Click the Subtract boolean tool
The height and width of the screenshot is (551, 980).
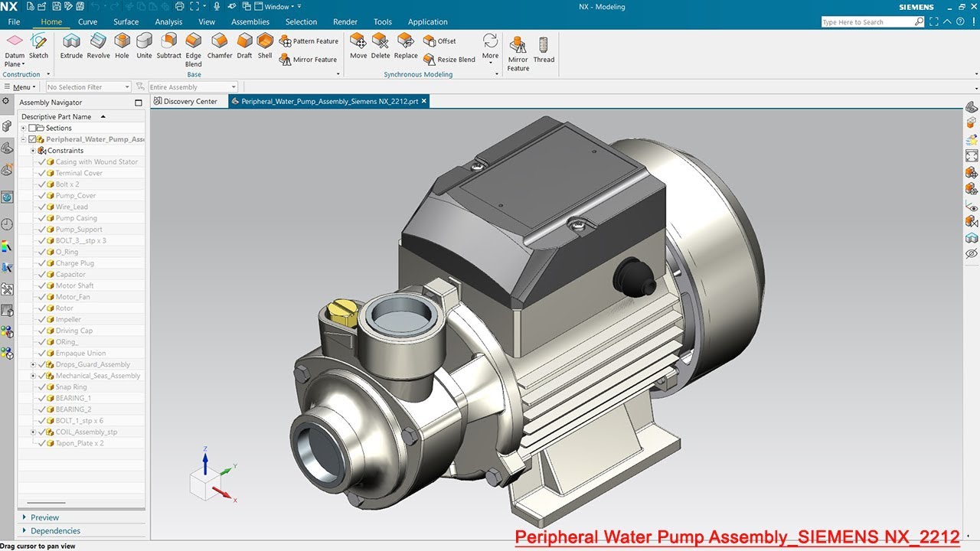pos(168,46)
